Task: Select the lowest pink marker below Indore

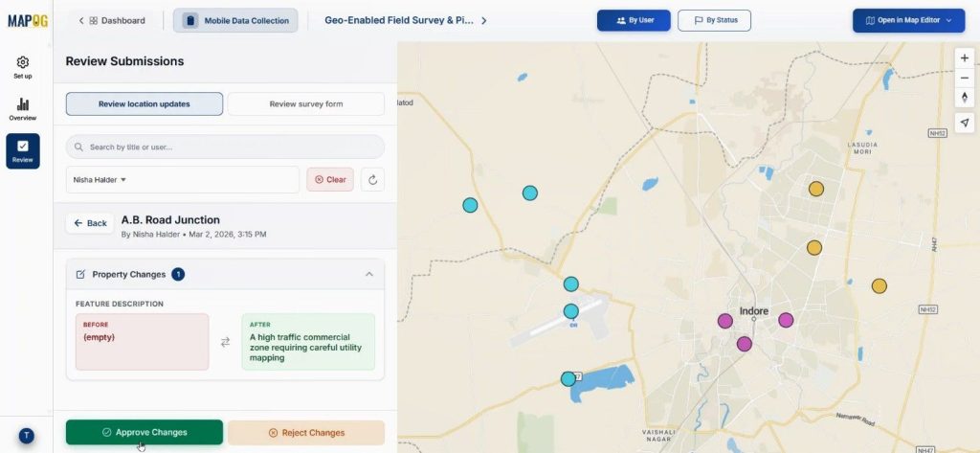Action: (745, 344)
